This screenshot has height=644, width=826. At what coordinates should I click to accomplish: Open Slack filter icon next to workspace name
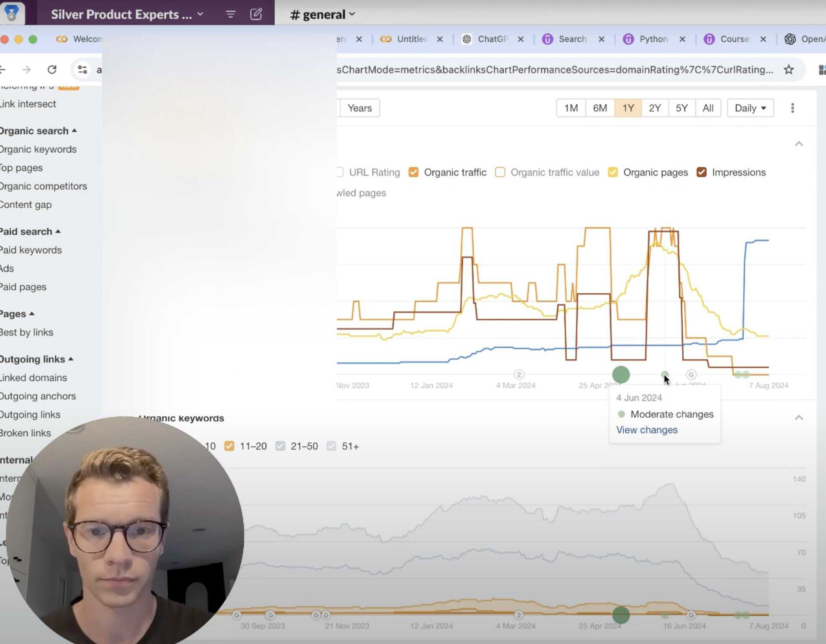click(230, 14)
